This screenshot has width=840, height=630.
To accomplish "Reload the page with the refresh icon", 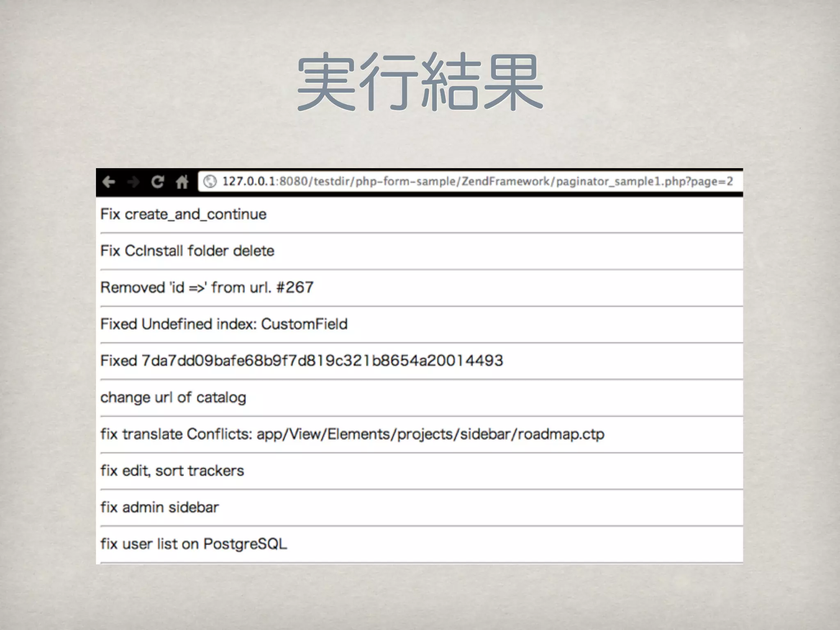I will coord(157,182).
